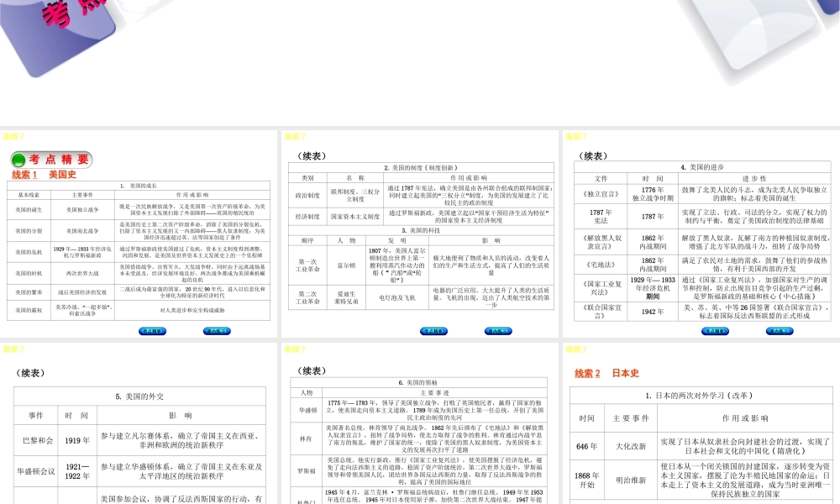Click cell 美国南北战争 in first table
The width and height of the screenshot is (840, 504).
[82, 231]
